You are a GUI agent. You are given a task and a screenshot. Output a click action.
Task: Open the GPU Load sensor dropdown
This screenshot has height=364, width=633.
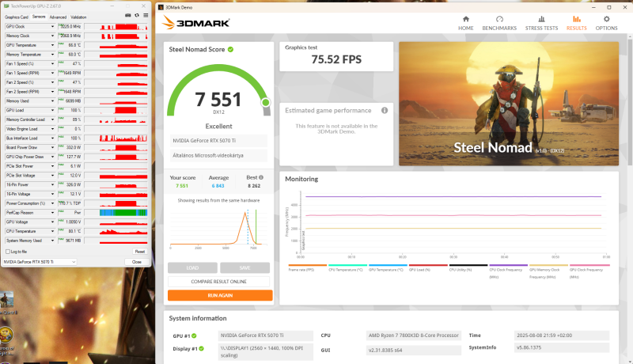[x=52, y=110]
